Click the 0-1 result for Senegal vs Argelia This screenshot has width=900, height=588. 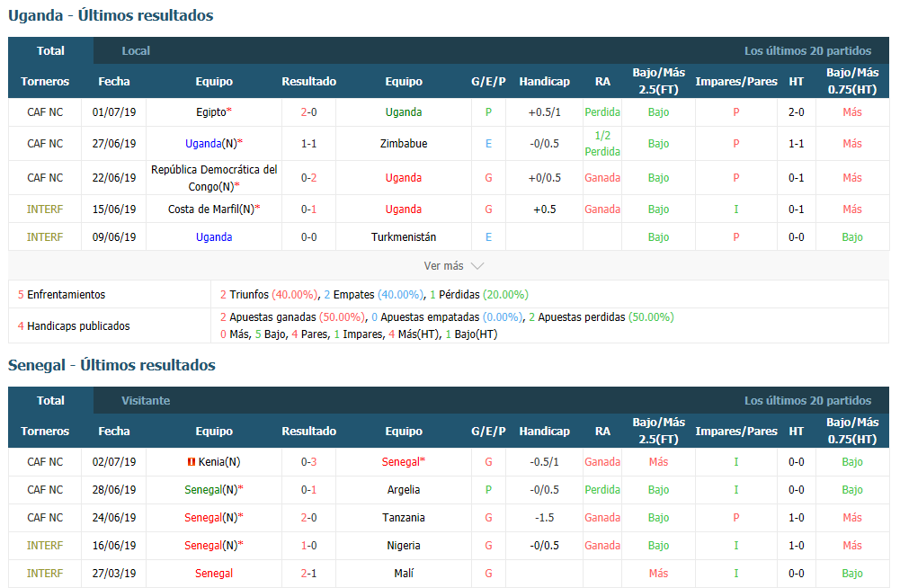(308, 490)
